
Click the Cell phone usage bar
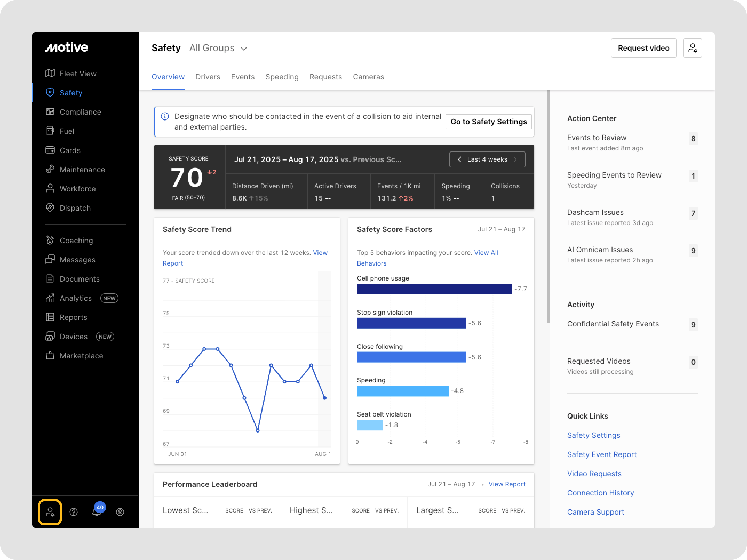click(x=434, y=289)
